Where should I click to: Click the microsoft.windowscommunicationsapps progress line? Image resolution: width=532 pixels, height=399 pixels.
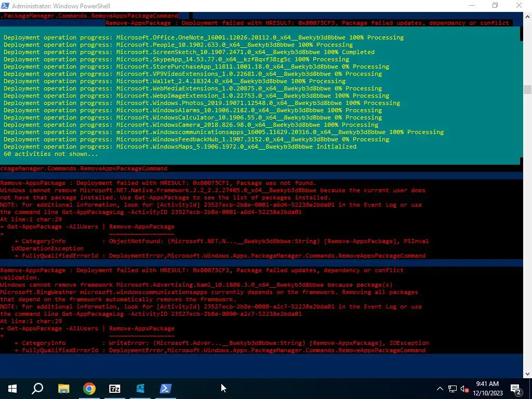point(223,132)
